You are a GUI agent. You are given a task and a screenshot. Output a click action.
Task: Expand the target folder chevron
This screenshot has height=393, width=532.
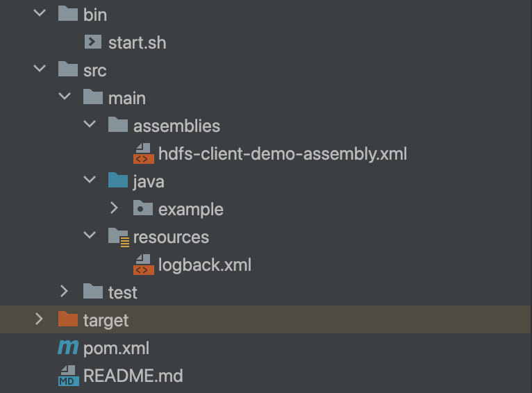coord(40,319)
